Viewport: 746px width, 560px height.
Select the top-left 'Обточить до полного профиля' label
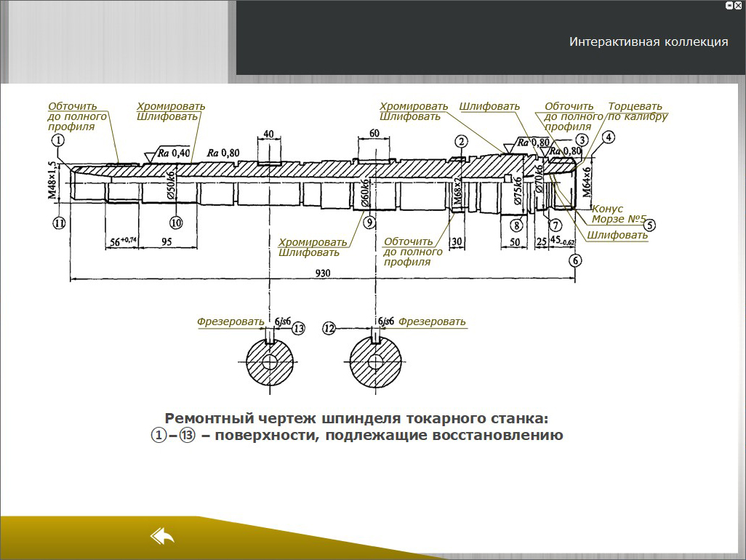point(78,116)
